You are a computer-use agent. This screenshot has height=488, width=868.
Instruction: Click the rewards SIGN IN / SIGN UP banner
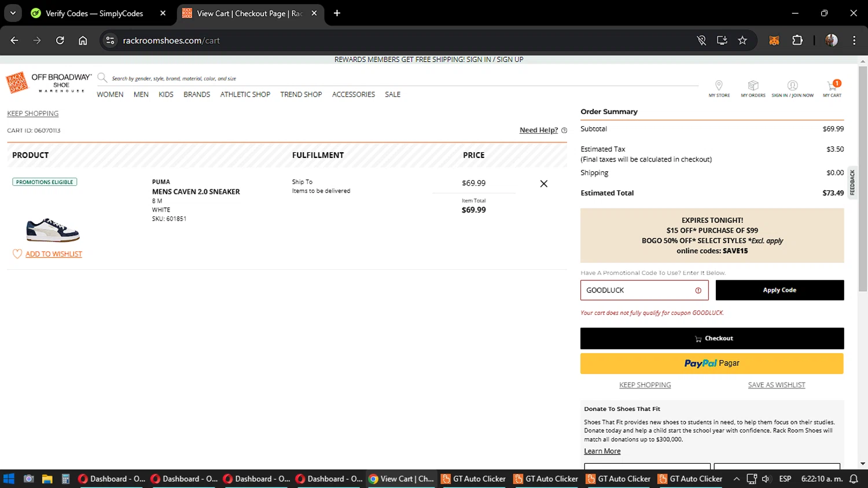pos(429,60)
